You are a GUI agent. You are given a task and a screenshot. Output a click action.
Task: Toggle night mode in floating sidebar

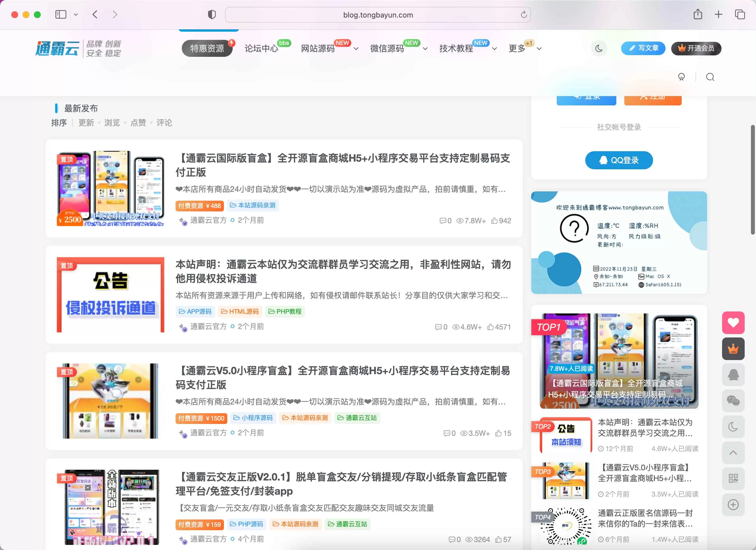click(733, 426)
